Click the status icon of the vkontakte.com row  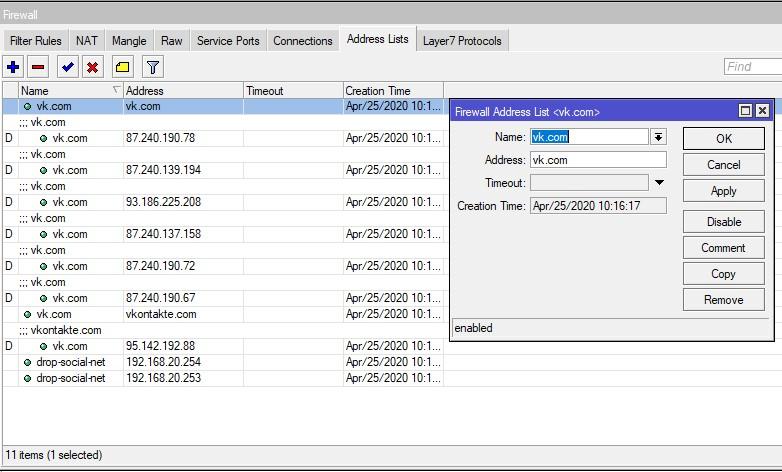(x=27, y=314)
